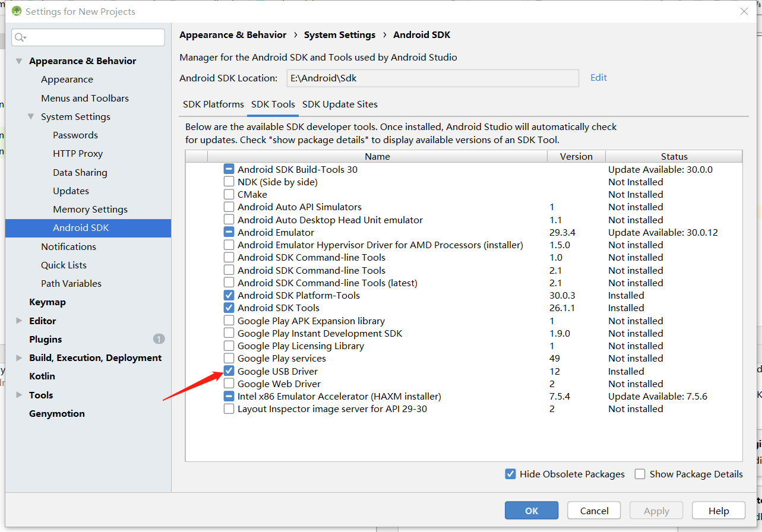The width and height of the screenshot is (762, 532).
Task: Select Android SDK in the sidebar
Action: (x=88, y=228)
